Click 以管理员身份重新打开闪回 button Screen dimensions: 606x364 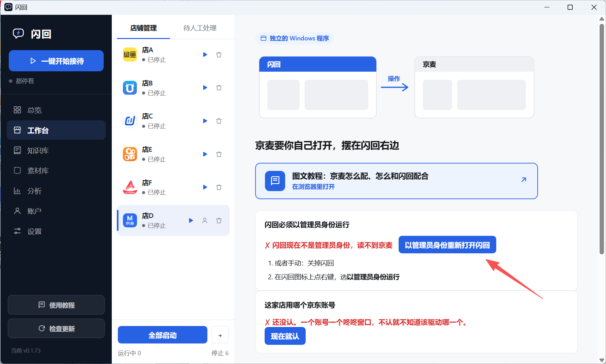pos(447,245)
